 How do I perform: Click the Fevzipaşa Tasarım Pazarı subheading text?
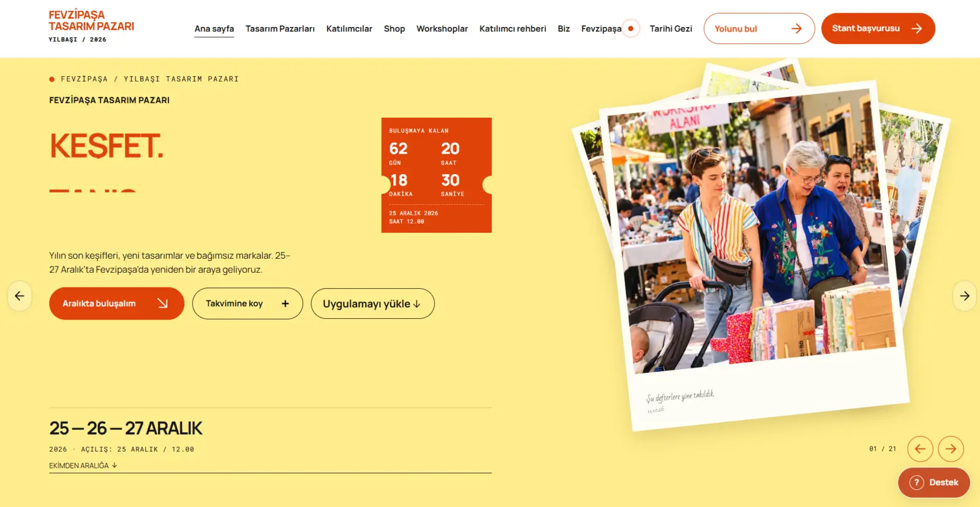coord(110,100)
